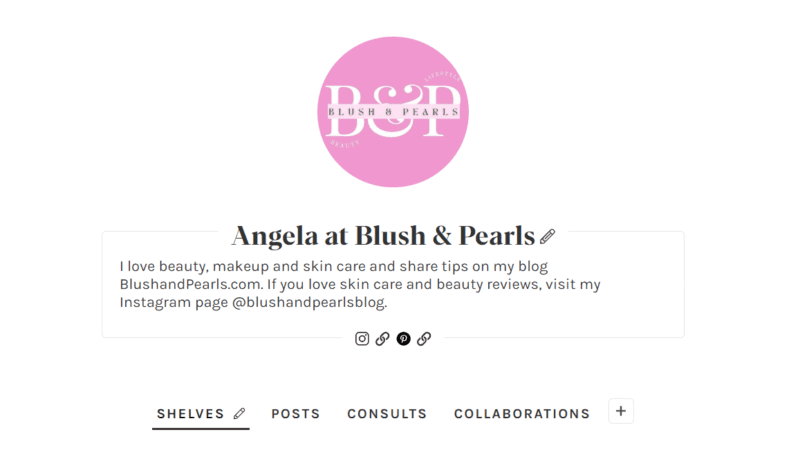Select the SHELVES tab
The height and width of the screenshot is (468, 800).
(x=190, y=414)
